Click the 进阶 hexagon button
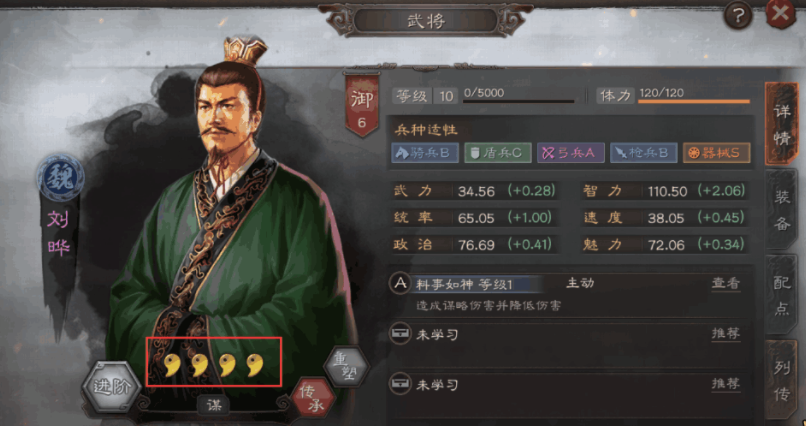Screen dimensions: 806x426 112,387
